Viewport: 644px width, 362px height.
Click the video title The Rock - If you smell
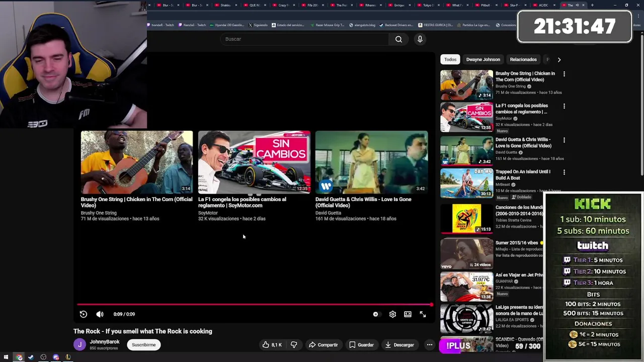pyautogui.click(x=143, y=331)
